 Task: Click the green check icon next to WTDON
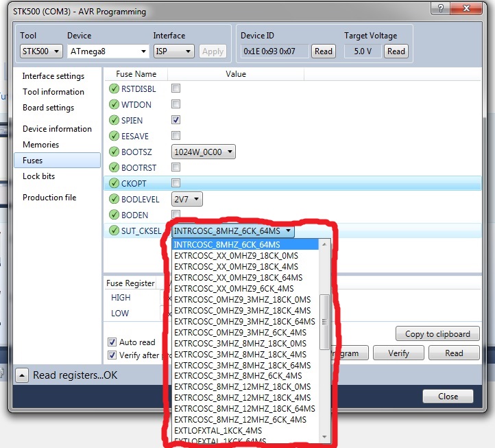coord(114,104)
